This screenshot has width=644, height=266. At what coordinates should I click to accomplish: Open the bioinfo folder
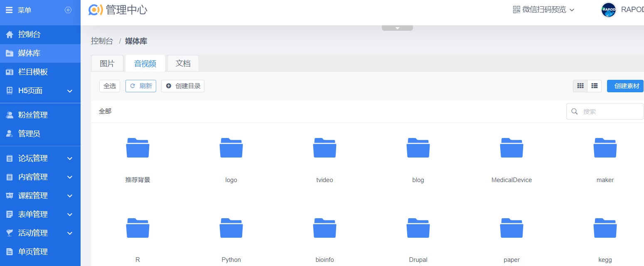click(x=324, y=228)
